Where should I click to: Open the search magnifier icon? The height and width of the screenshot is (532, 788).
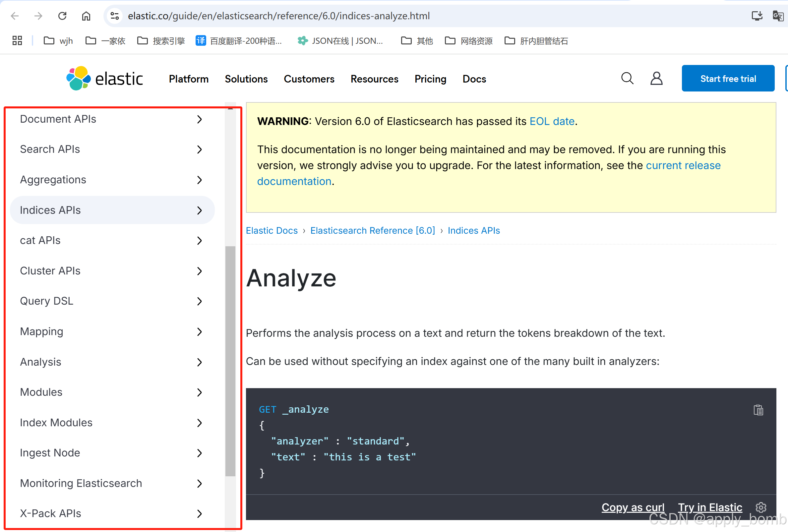628,78
